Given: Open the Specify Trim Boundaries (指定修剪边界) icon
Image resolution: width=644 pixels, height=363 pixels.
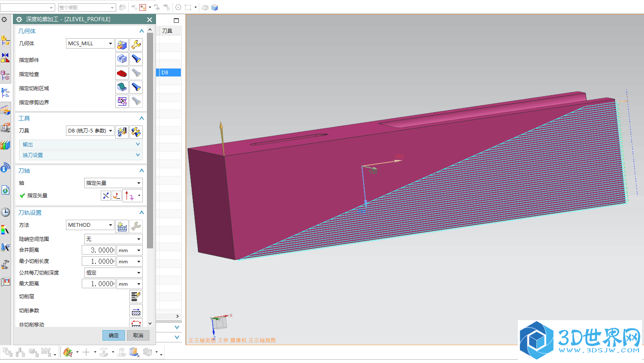Looking at the screenshot, I should point(122,101).
